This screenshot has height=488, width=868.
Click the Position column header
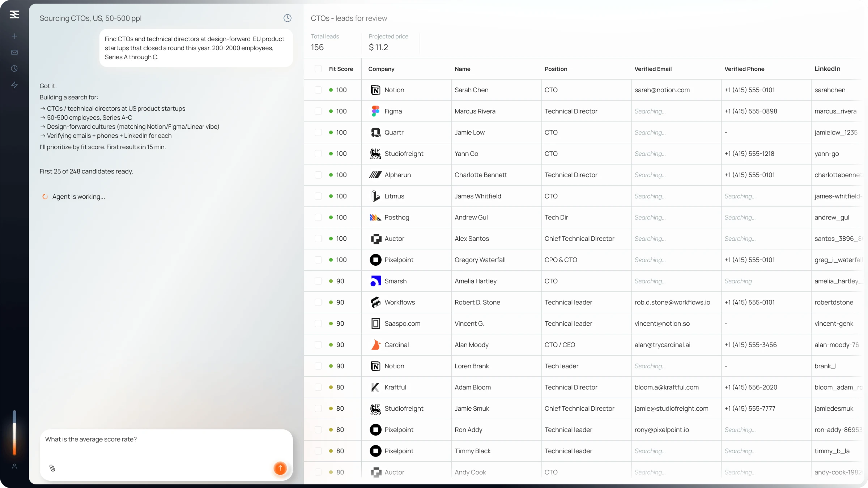[x=556, y=69]
